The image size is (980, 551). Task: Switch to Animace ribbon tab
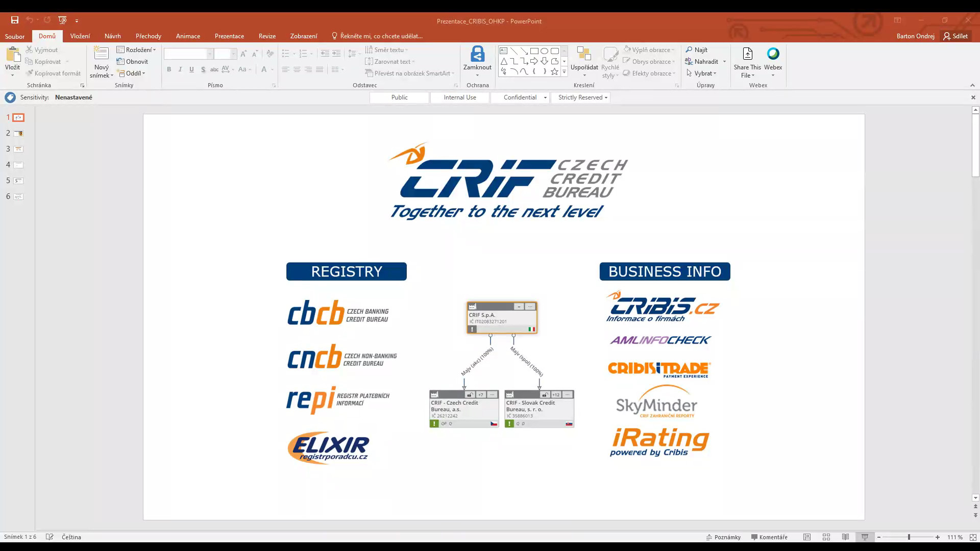point(188,36)
